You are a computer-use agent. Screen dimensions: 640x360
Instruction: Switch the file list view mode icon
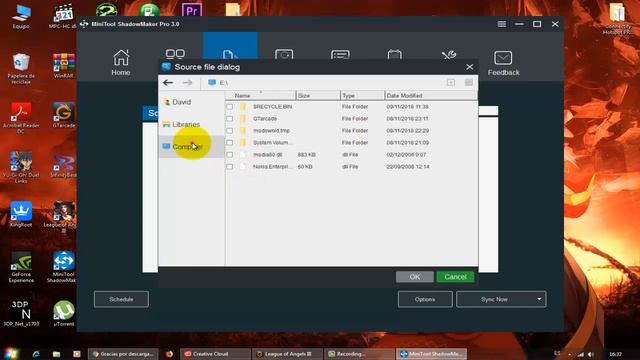click(x=469, y=82)
